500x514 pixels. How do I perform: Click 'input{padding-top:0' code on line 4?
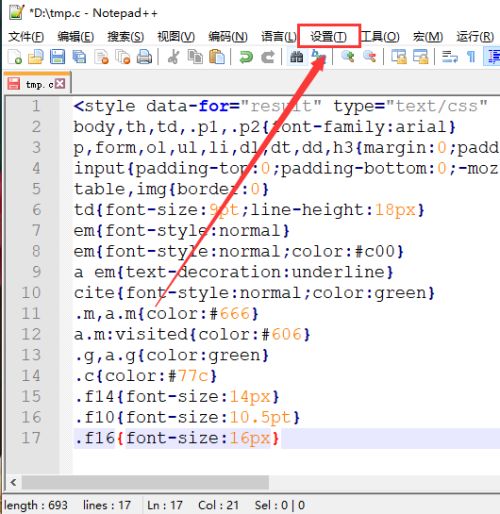pos(172,168)
